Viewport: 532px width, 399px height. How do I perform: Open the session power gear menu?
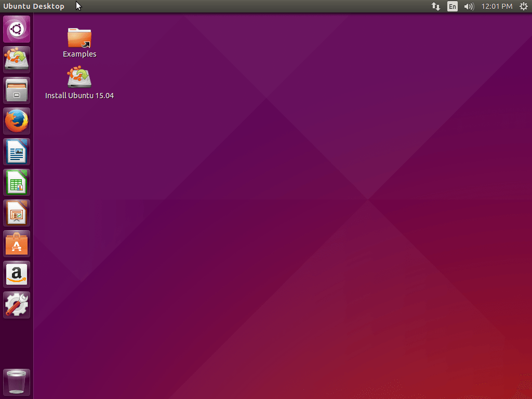[x=524, y=6]
